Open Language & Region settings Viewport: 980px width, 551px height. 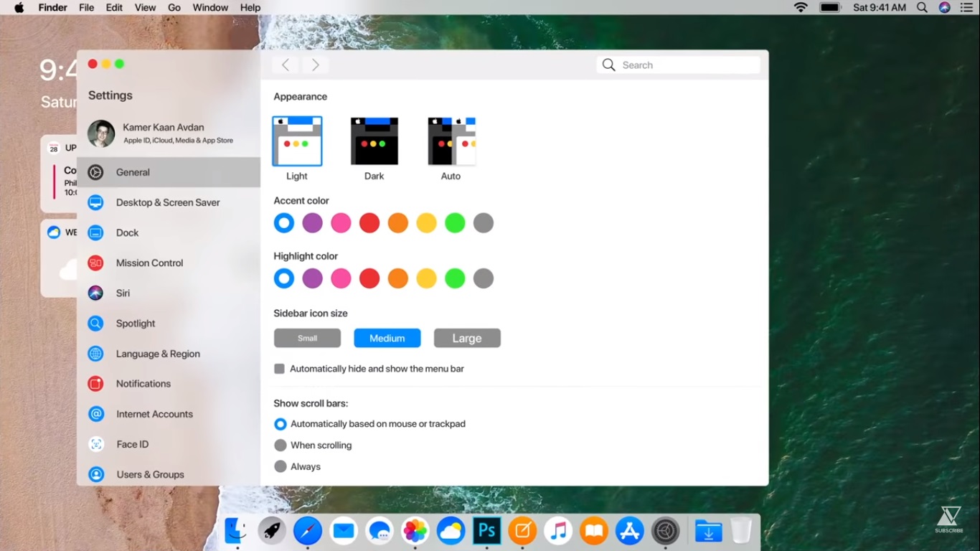[x=169, y=354]
